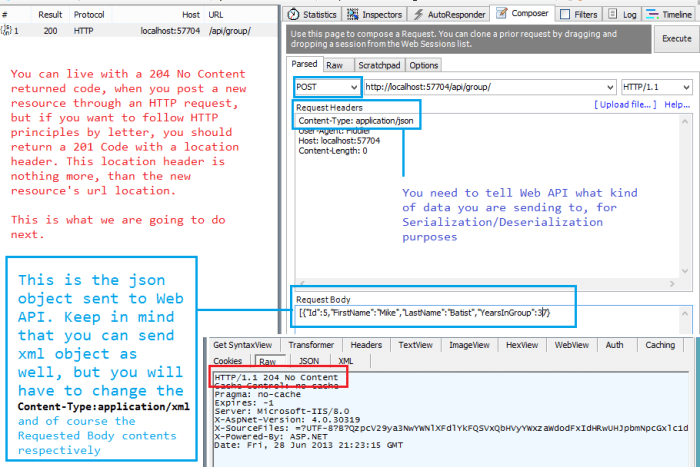Click the Composer pencil icon
The width and height of the screenshot is (700, 467).
[502, 14]
